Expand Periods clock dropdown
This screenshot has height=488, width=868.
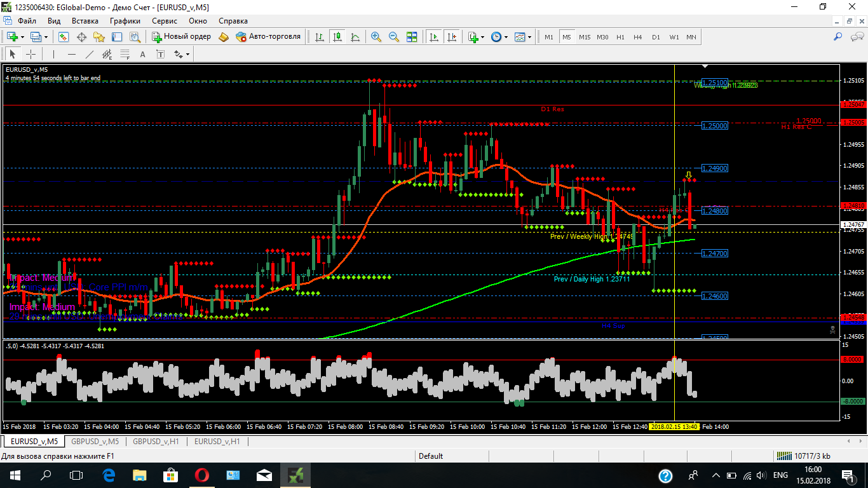pyautogui.click(x=506, y=37)
